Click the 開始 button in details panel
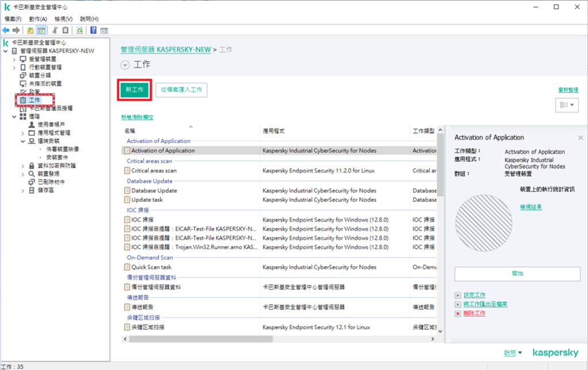The height and width of the screenshot is (370, 588). pos(517,274)
